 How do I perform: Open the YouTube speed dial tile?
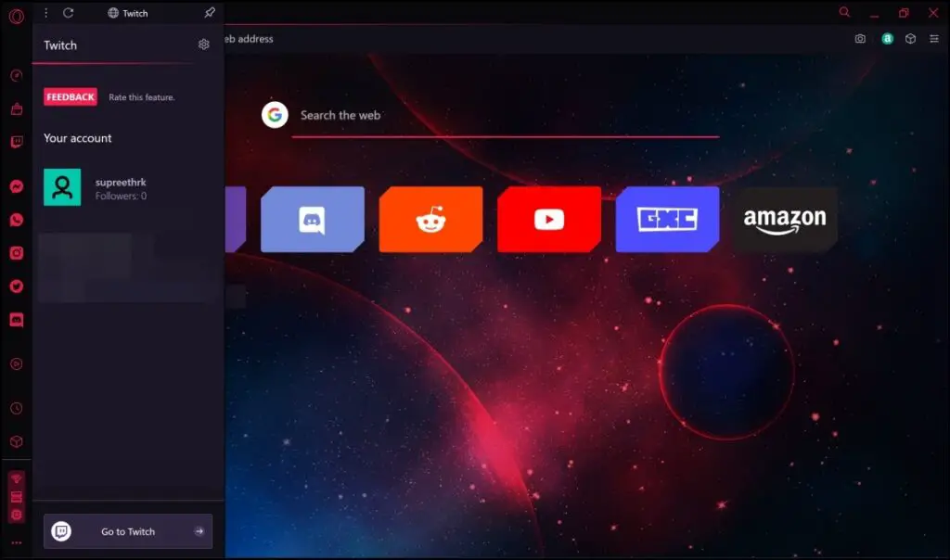pos(549,219)
